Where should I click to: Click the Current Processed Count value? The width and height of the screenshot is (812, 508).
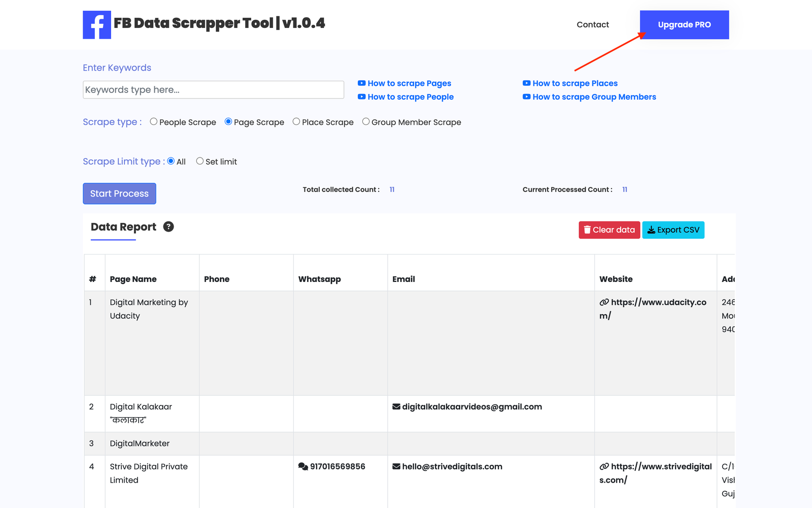625,189
